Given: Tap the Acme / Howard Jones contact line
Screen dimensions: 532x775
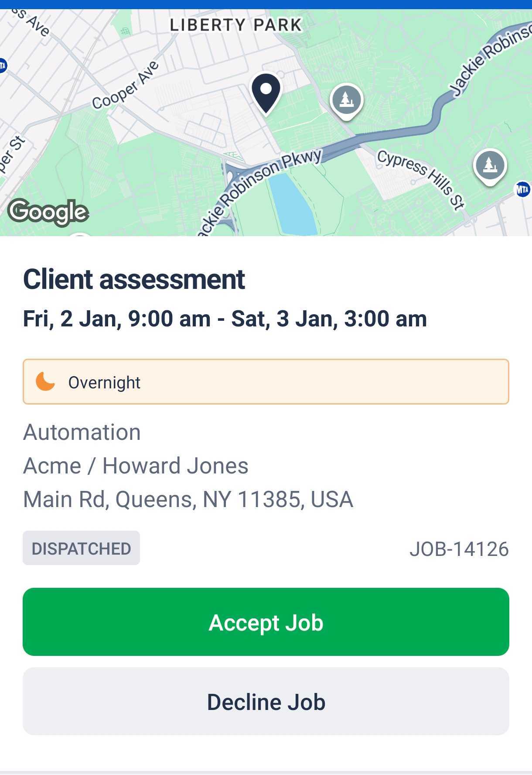Looking at the screenshot, I should coord(136,466).
